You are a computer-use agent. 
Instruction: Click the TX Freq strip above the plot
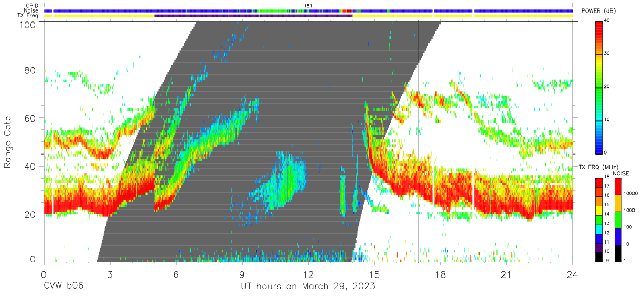coord(308,16)
